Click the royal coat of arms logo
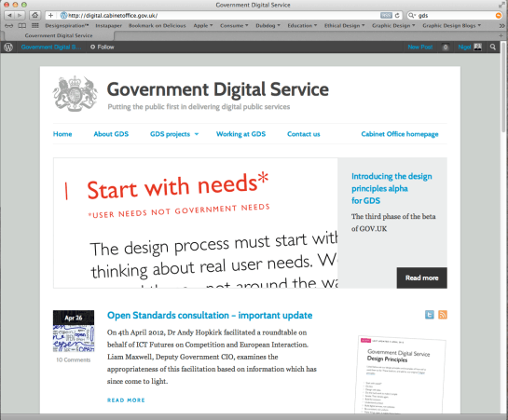 (x=75, y=94)
